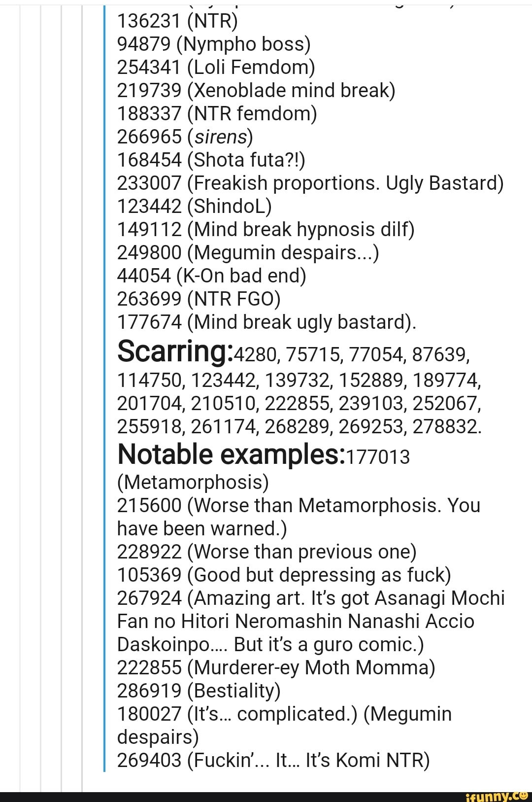
Task: Click the 266965 (sirens) italic entry
Action: 185,137
